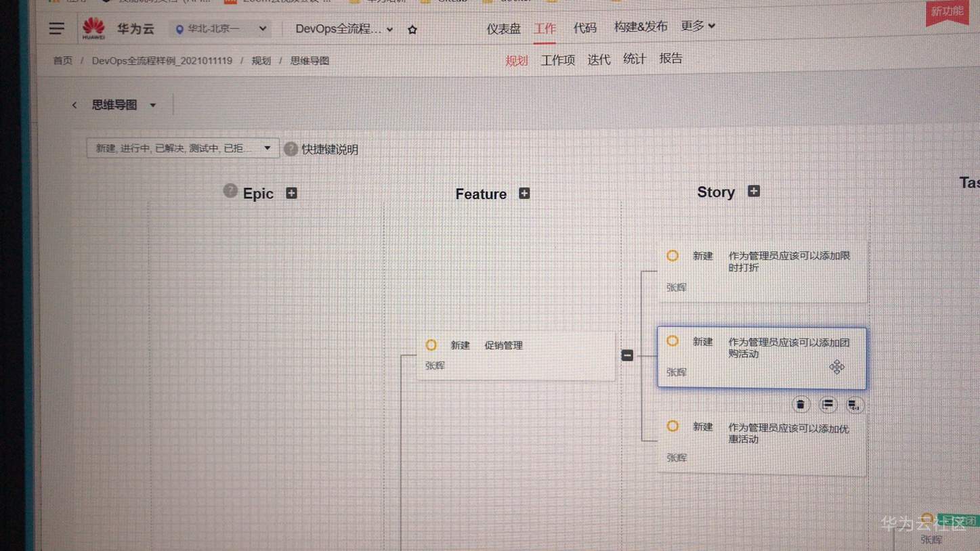Open the 快捷键说明 shortcut help link
The width and height of the screenshot is (980, 551).
click(329, 150)
